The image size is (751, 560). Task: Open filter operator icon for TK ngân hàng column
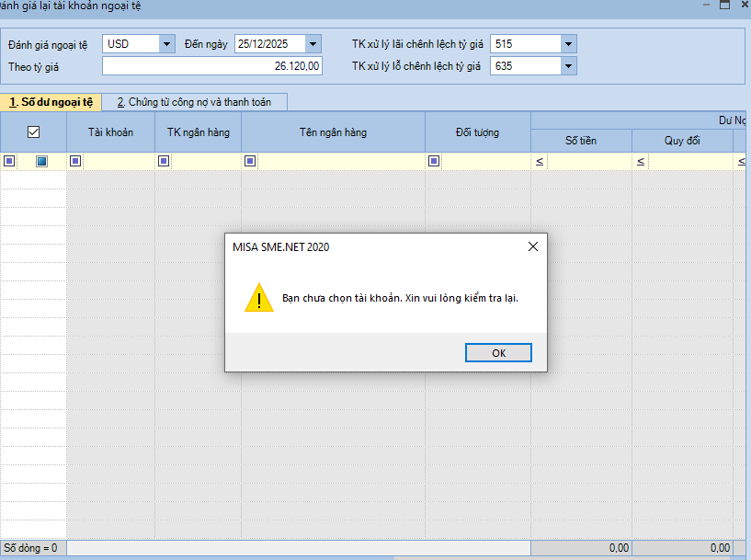click(164, 162)
